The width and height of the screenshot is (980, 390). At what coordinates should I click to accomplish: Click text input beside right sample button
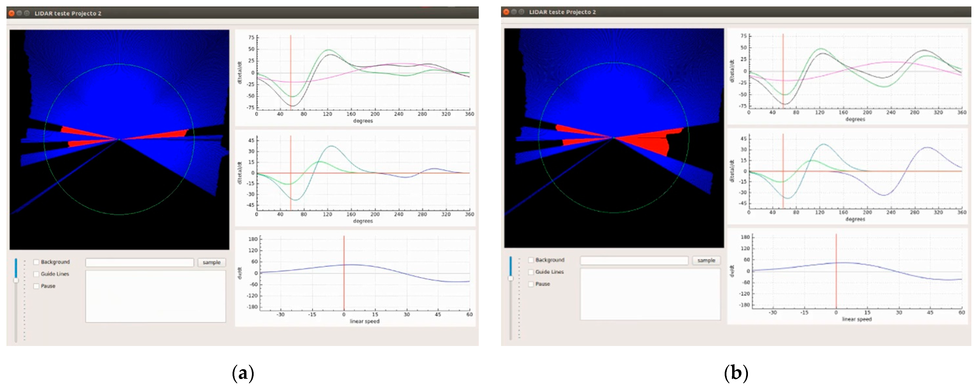634,261
